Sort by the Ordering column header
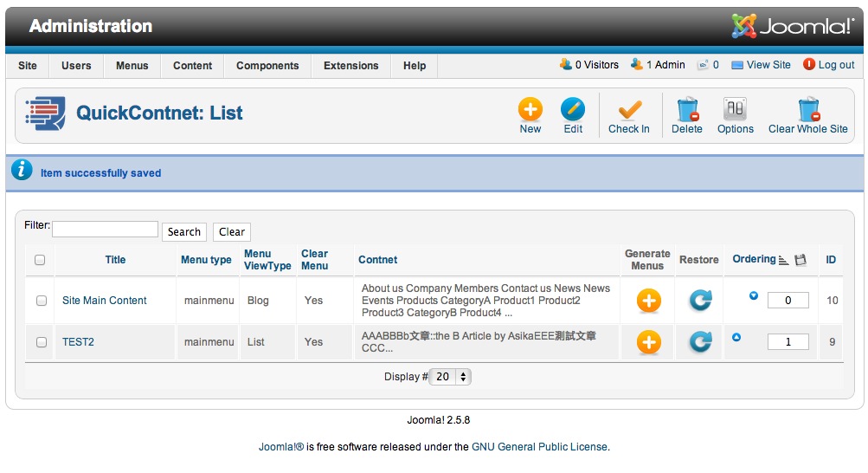Viewport: 868px width, 473px height. point(754,259)
